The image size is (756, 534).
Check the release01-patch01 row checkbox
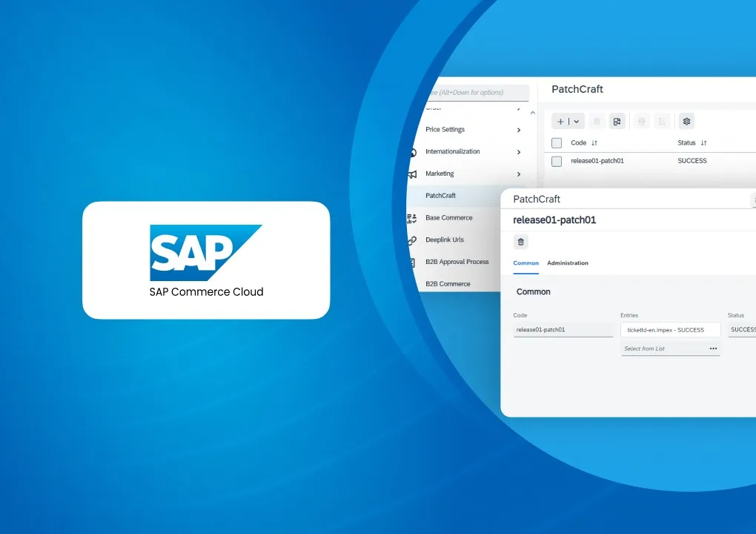click(557, 161)
